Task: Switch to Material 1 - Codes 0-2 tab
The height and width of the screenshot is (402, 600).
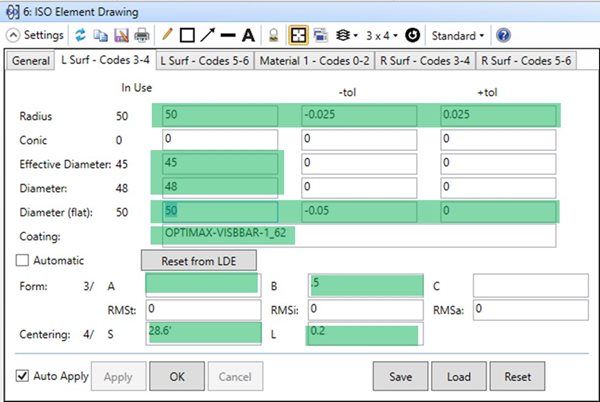Action: (x=315, y=60)
